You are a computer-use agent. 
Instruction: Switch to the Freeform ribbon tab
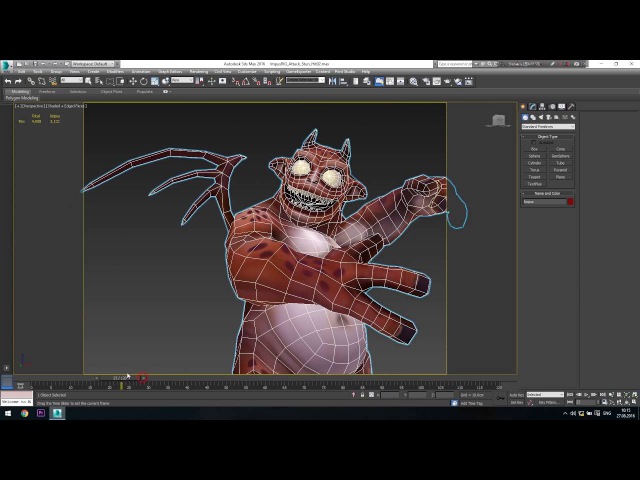[x=47, y=92]
